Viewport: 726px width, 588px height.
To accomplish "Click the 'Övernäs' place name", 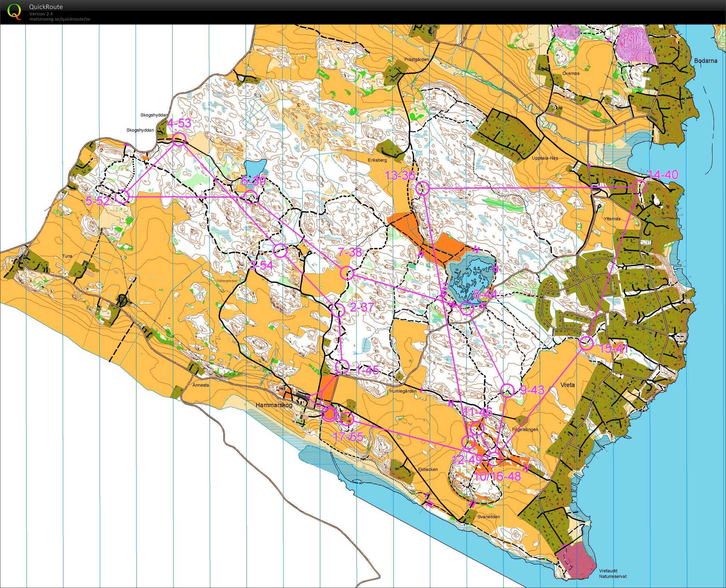I will (x=571, y=73).
